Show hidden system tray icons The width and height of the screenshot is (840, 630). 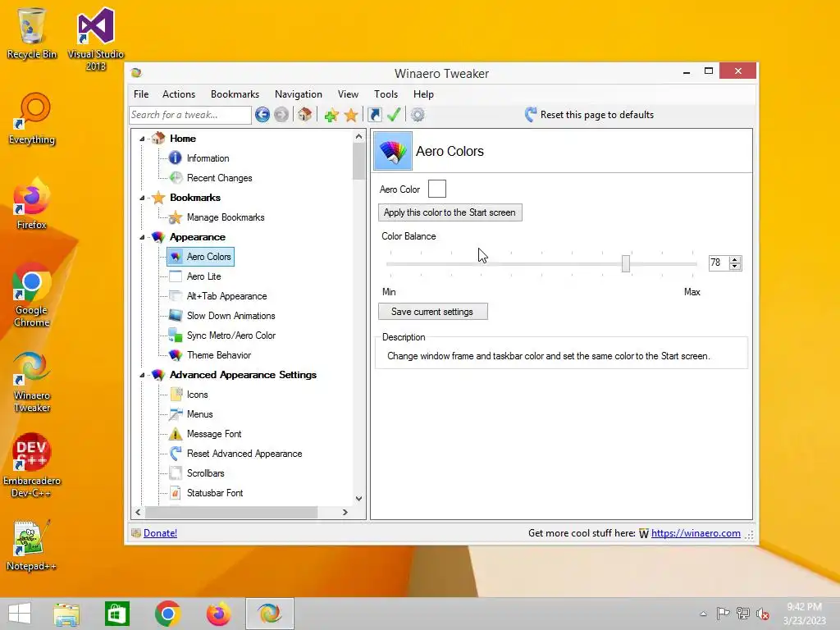(703, 614)
